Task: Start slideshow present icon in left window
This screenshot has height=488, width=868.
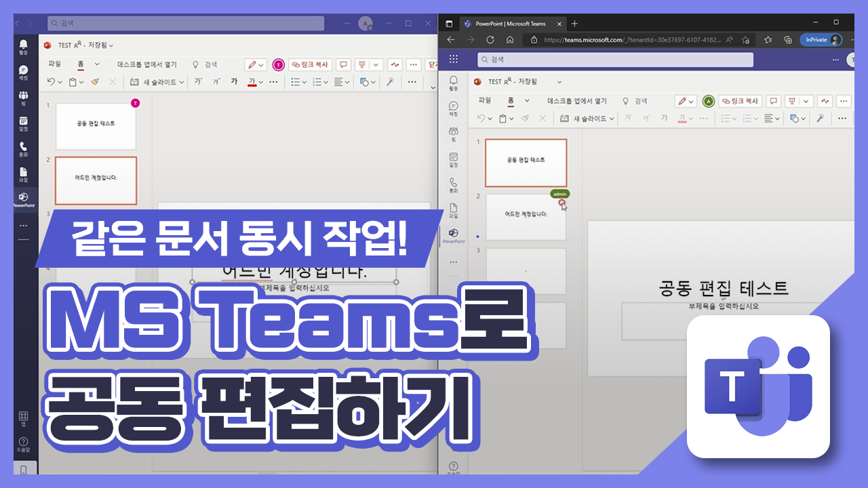Action: tap(362, 64)
